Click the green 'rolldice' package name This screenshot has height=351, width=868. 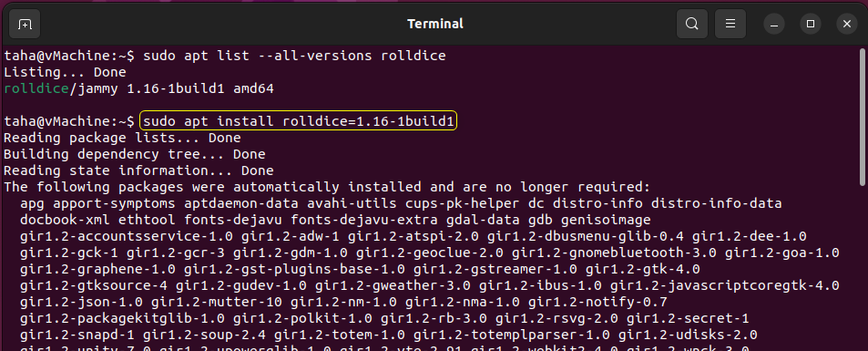36,88
